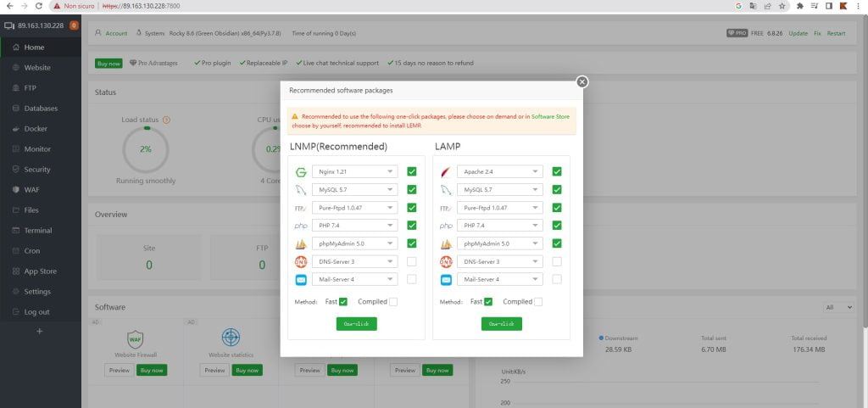Uncheck the Nginx 1.21 checkbox
868x408 pixels.
tap(412, 171)
